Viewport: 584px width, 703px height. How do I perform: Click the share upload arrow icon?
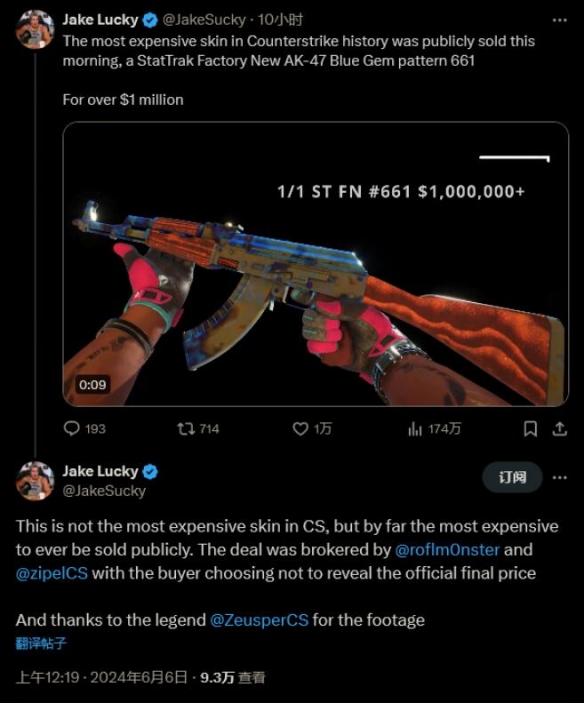[x=559, y=429]
